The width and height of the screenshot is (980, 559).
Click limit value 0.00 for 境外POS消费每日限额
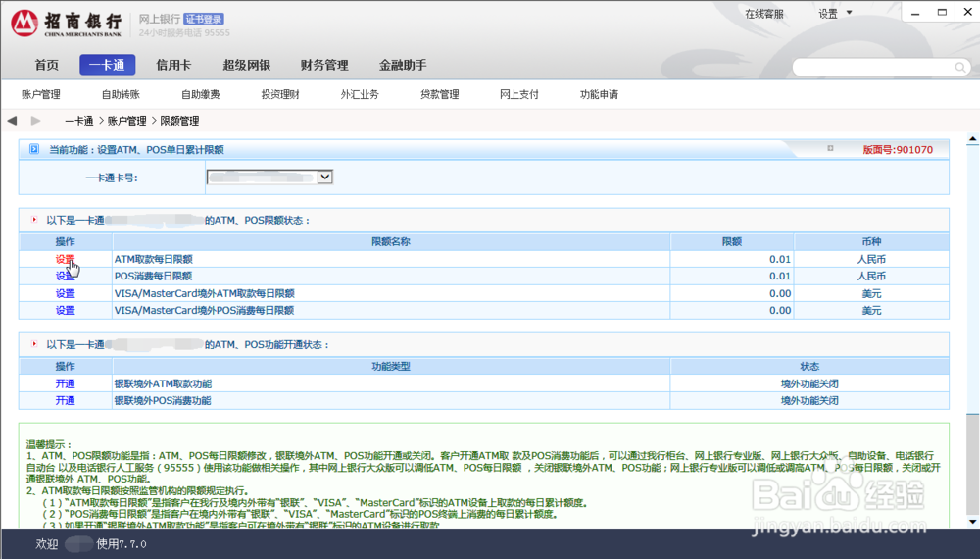click(x=780, y=310)
